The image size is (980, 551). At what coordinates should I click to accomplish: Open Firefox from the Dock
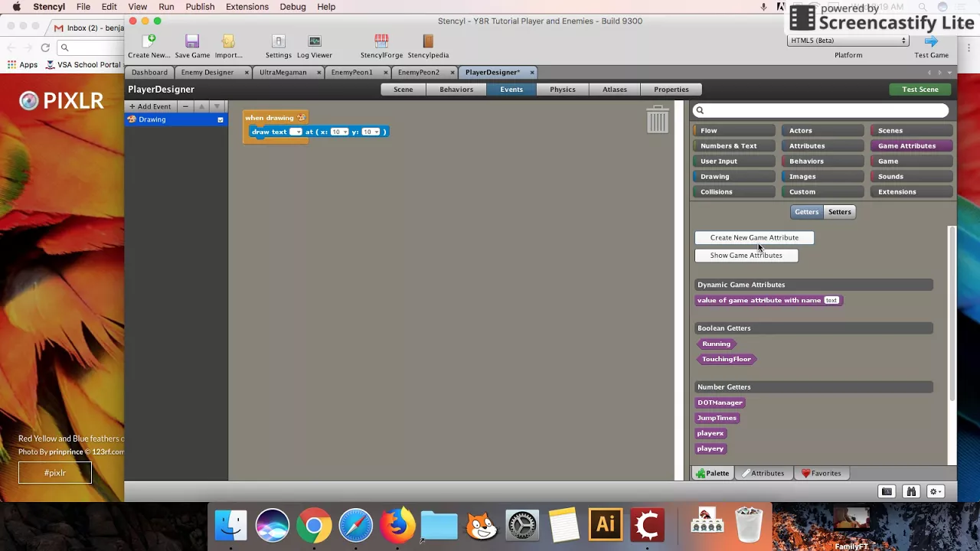397,526
